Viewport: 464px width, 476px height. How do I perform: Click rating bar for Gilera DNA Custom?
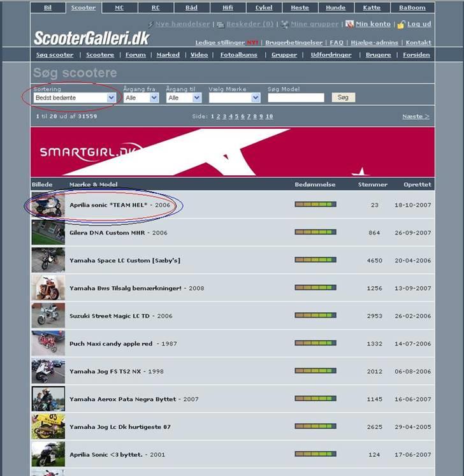315,233
